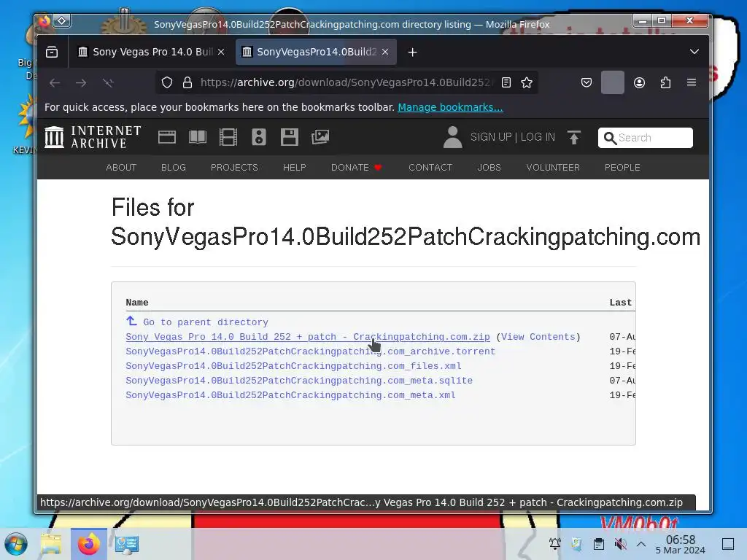
Task: Click the LOG IN link
Action: (538, 137)
